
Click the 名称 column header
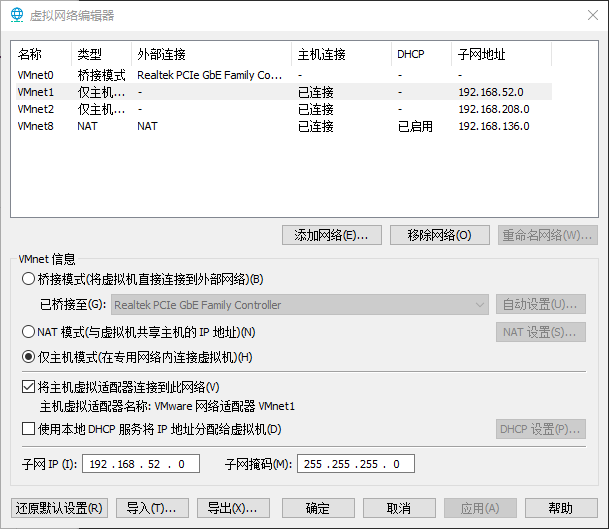tap(41, 54)
